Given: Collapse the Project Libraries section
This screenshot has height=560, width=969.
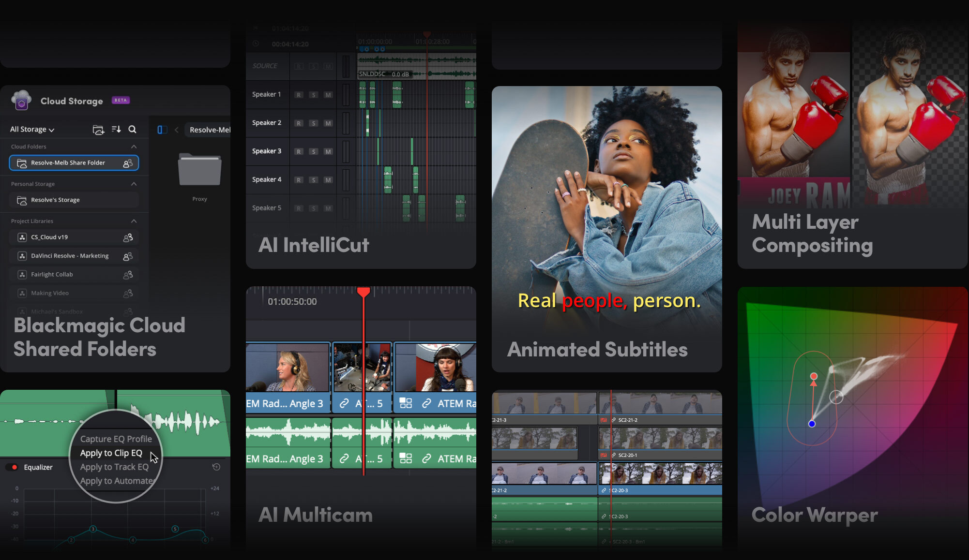Looking at the screenshot, I should coord(134,221).
